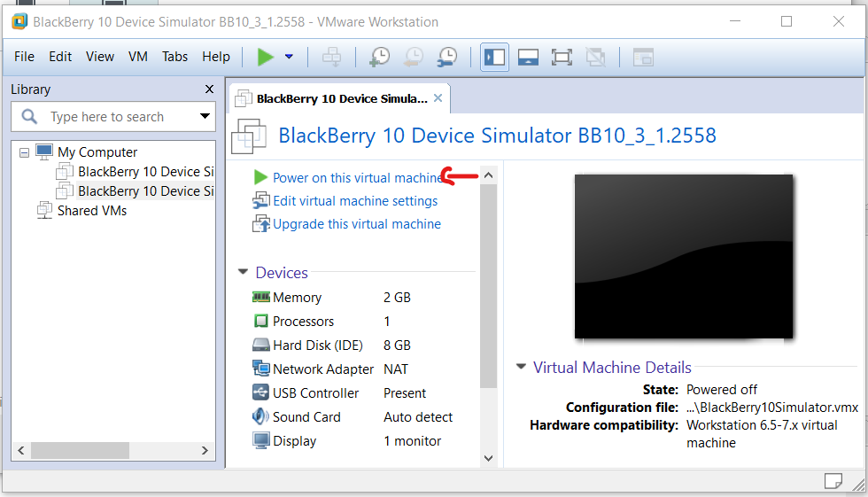This screenshot has height=497, width=868.
Task: Open the power options dropdown arrow
Action: pos(289,57)
